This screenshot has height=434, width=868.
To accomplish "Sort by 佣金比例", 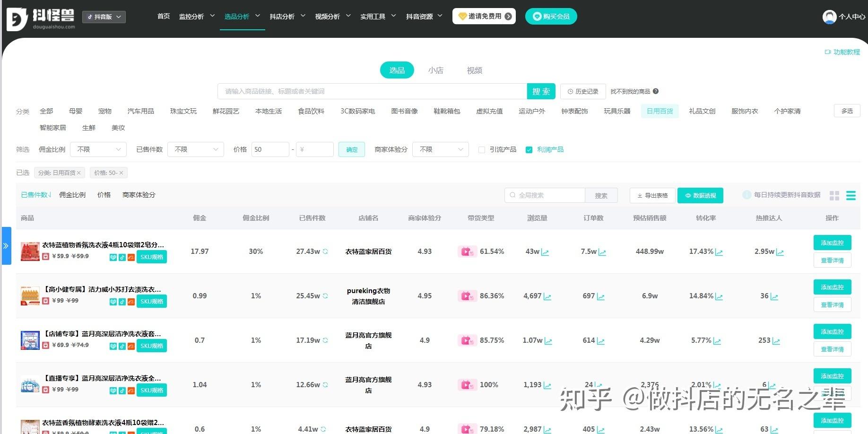I will (x=72, y=195).
